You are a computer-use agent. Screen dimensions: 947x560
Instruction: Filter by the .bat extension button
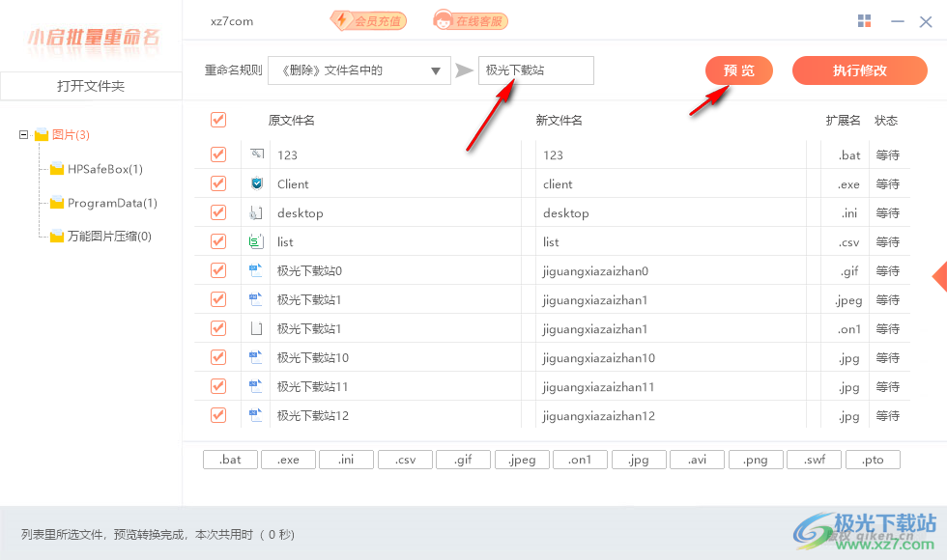click(230, 460)
